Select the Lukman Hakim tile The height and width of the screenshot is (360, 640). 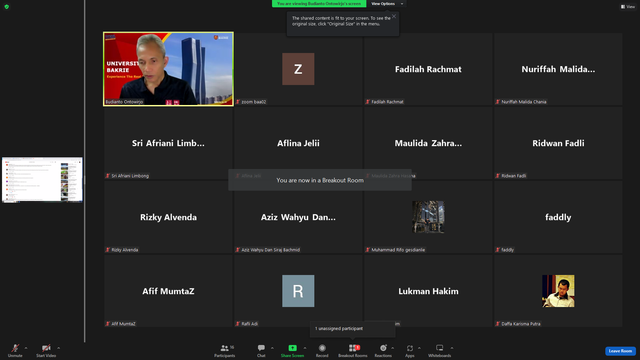428,291
